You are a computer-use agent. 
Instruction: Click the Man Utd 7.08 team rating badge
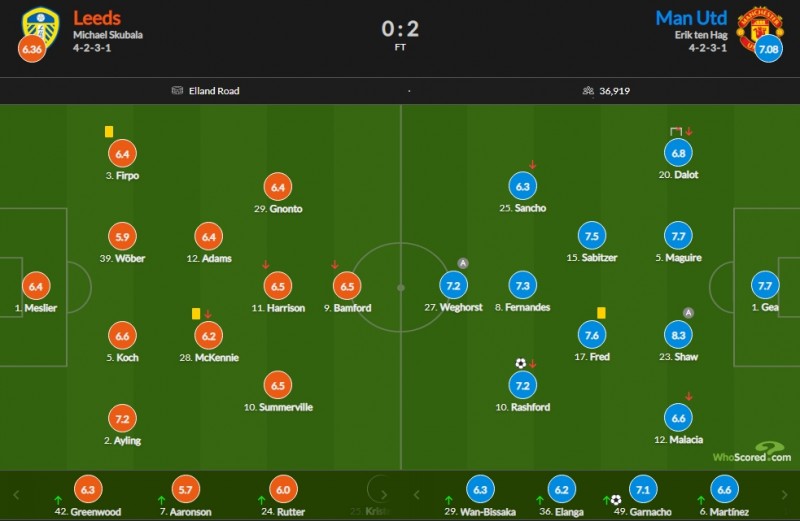pos(768,49)
